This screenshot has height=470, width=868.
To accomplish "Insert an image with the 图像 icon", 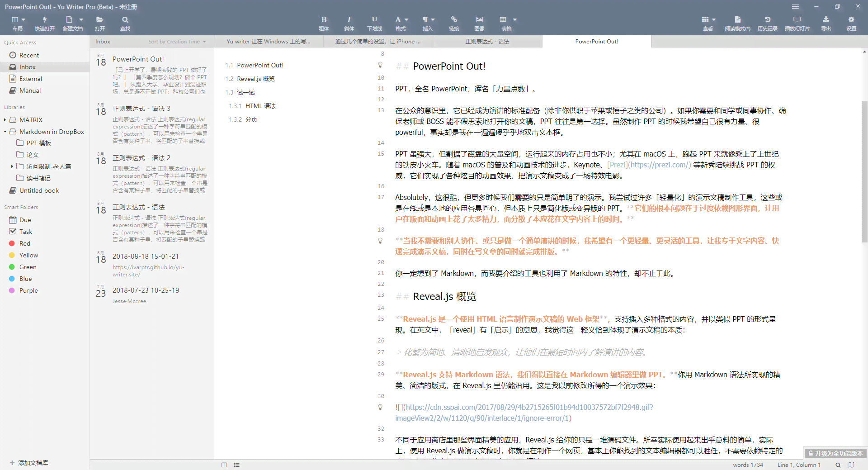I will (479, 20).
